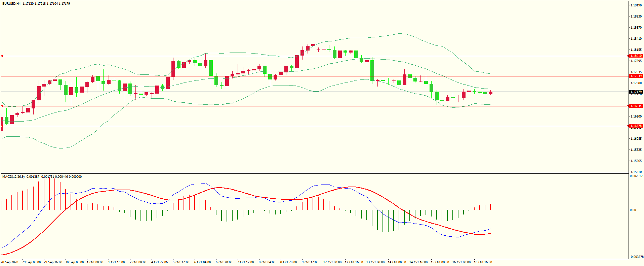Click the 28 Sep 2020 date label
This screenshot has width=644, height=266.
click(x=10, y=262)
